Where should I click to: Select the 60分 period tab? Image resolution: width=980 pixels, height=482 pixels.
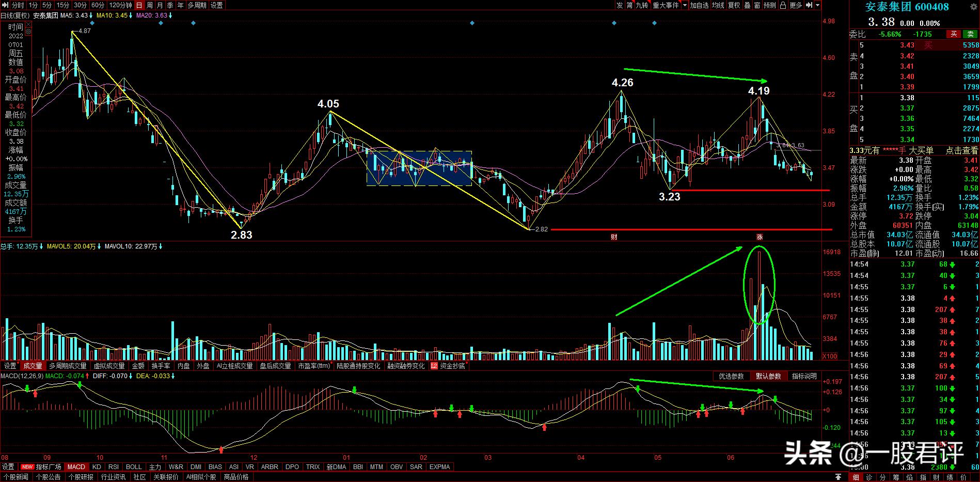[x=98, y=5]
